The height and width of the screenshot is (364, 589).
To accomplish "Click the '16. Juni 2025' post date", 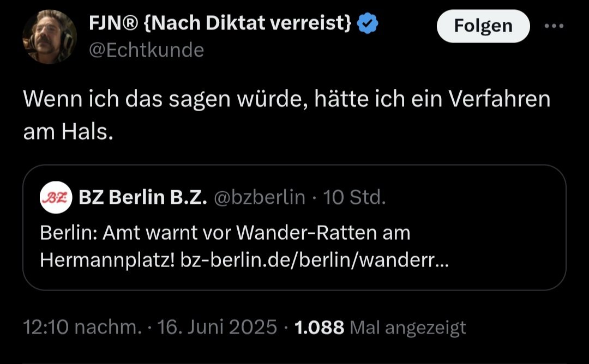I will click(218, 327).
